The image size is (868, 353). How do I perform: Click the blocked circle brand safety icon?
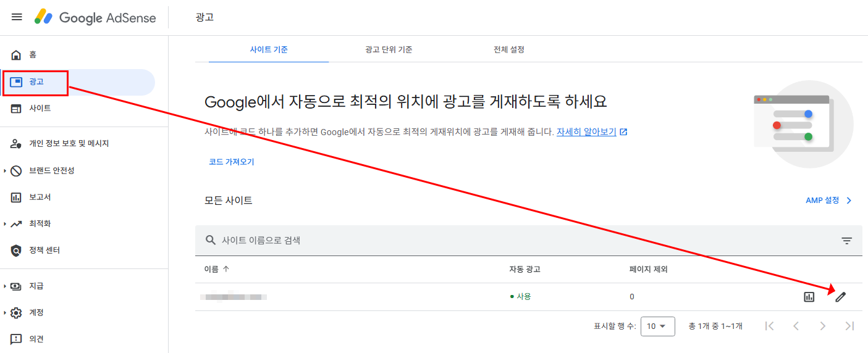pos(17,171)
